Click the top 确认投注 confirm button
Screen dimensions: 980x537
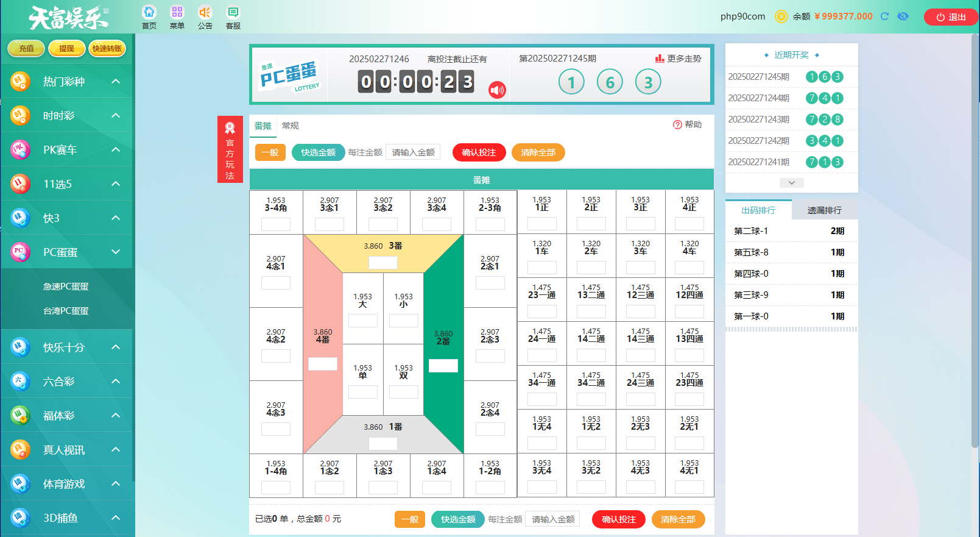(x=479, y=152)
